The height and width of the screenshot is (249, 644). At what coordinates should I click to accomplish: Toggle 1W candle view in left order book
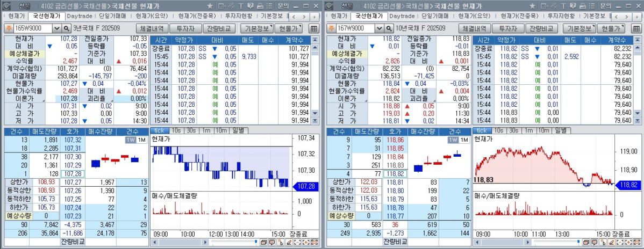click(x=130, y=140)
